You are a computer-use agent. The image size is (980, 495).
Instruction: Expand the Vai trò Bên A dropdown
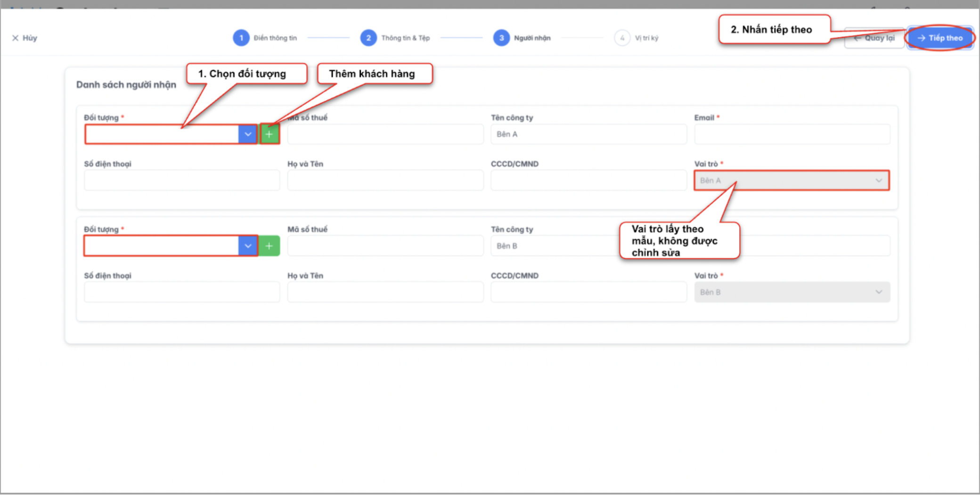[878, 181]
